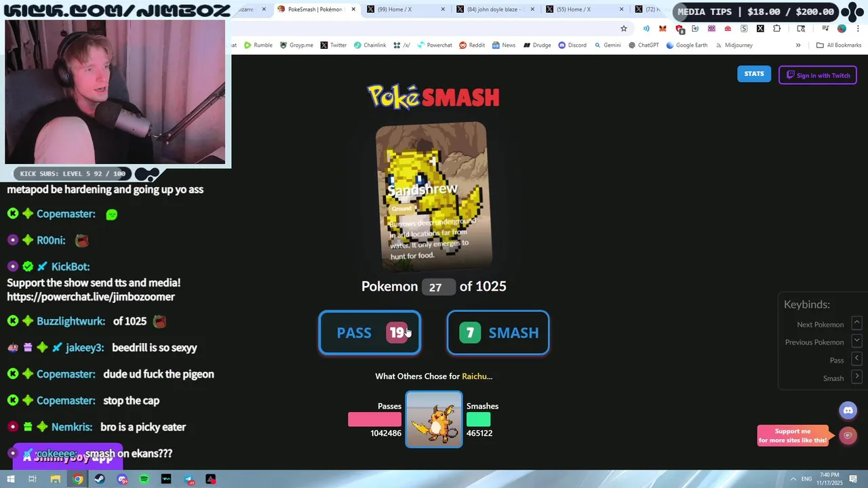This screenshot has width=868, height=488.
Task: Click username Copemaster beside 'stop the cap'
Action: coord(66,401)
